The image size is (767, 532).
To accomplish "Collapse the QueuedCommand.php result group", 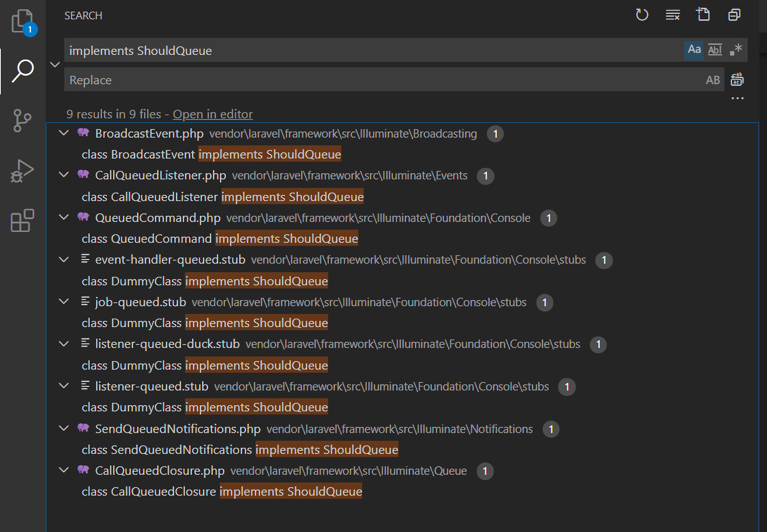I will pos(63,217).
